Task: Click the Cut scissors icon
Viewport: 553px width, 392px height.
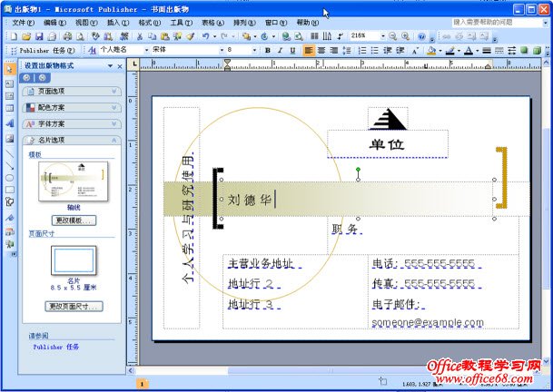Action: coord(140,36)
